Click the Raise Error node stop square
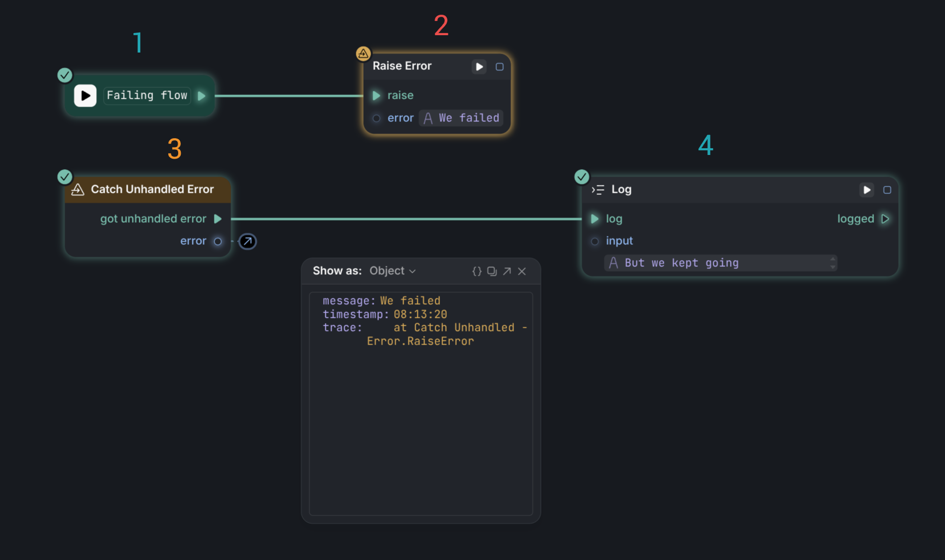Viewport: 945px width, 560px height. 499,67
